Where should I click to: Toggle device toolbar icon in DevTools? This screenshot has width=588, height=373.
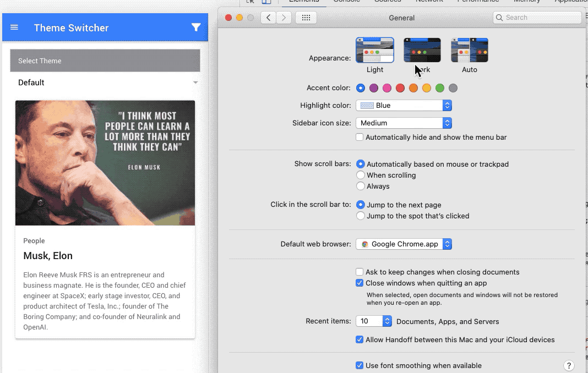coord(266,2)
